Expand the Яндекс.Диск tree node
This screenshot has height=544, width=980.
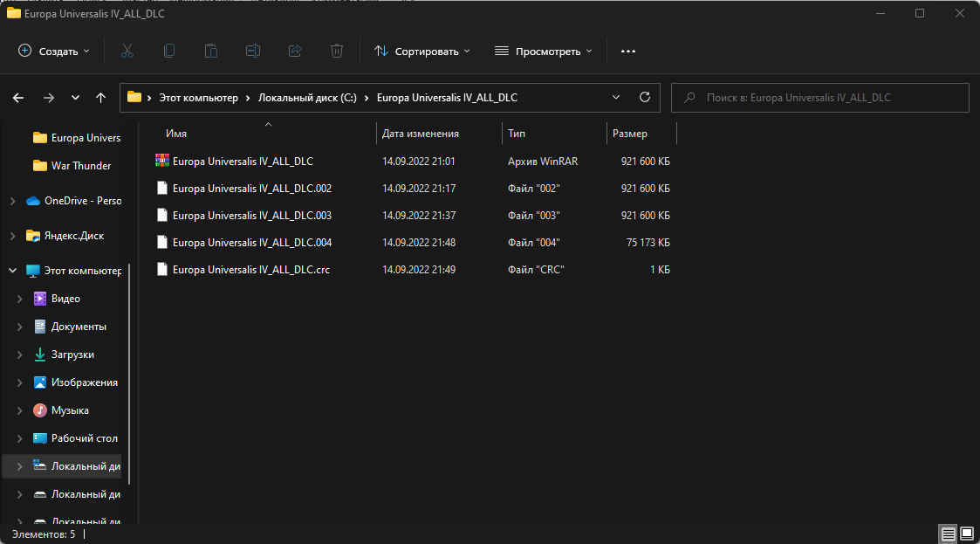pyautogui.click(x=12, y=236)
